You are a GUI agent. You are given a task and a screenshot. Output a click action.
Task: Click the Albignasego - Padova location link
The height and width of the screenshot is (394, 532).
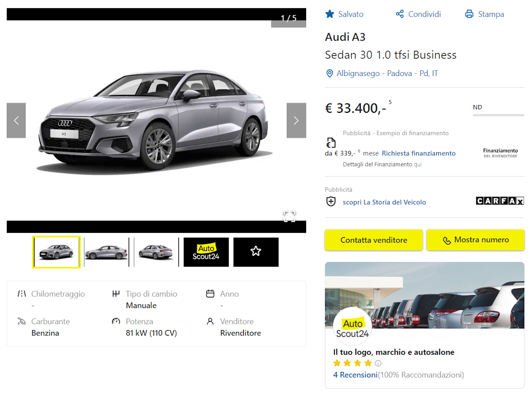(387, 74)
